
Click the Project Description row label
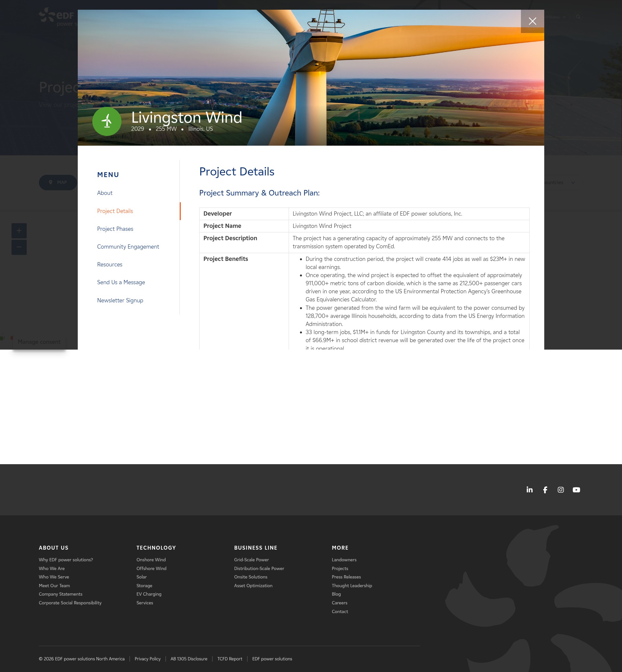point(230,238)
